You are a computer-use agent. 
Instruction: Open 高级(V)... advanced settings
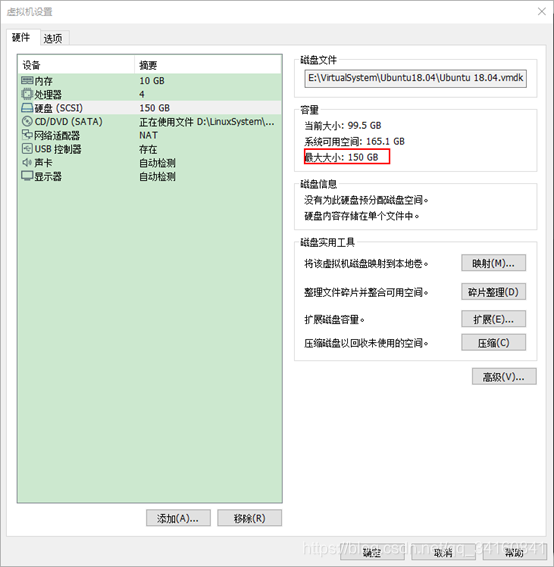coord(504,377)
